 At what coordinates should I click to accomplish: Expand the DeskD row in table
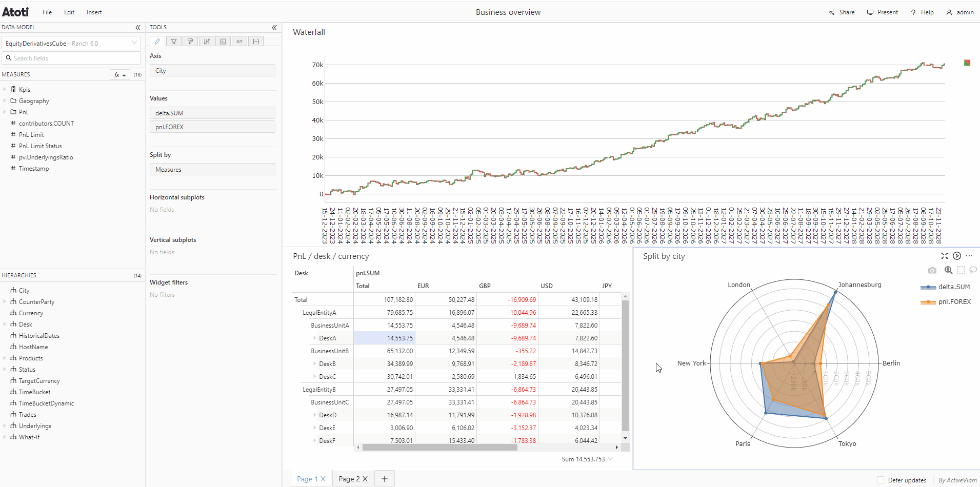(315, 415)
